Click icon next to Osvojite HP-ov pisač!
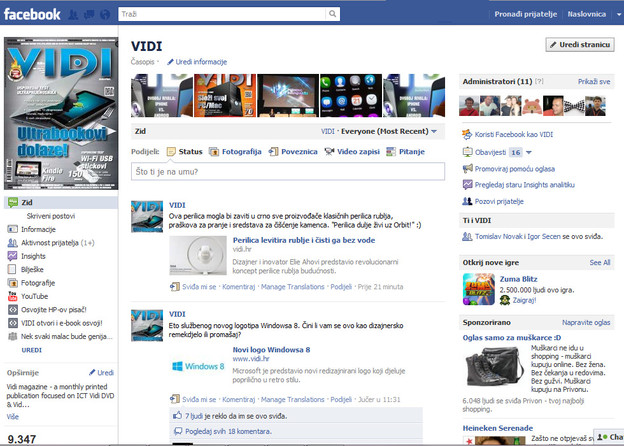This screenshot has height=446, width=624. pos(13,310)
